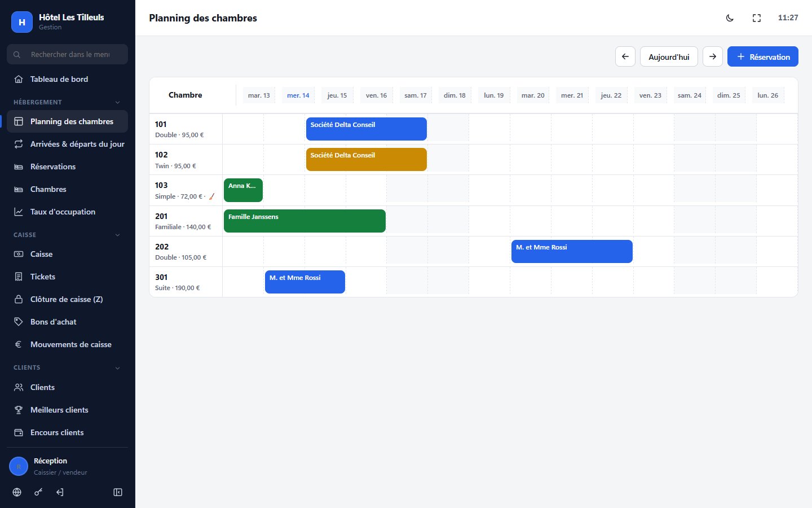Enter fullscreen mode via top-bar icon
Image resolution: width=812 pixels, height=508 pixels.
point(757,18)
